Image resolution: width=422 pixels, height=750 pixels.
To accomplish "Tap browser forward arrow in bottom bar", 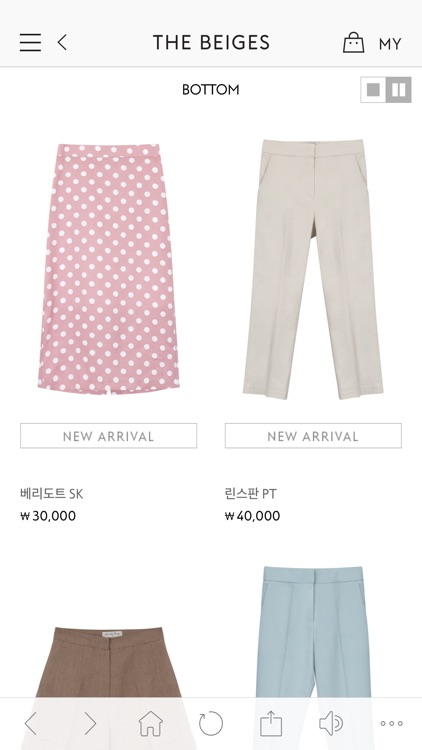I will pyautogui.click(x=90, y=723).
